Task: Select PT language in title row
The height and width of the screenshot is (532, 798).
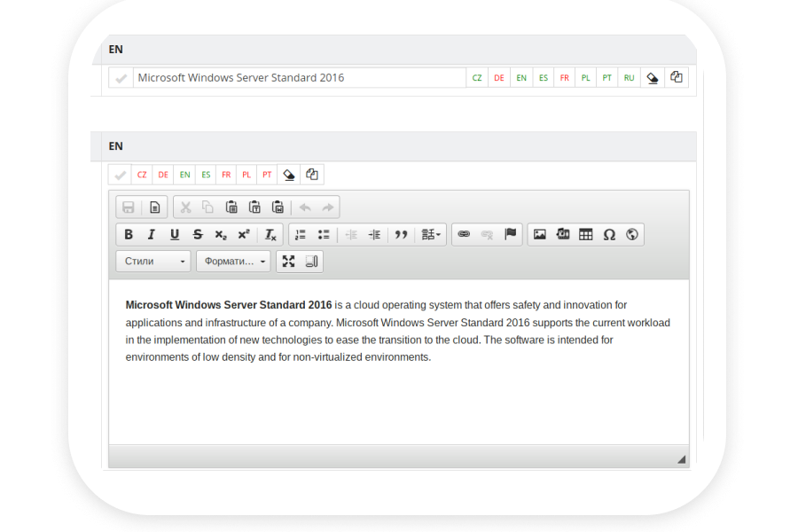Action: (x=607, y=78)
